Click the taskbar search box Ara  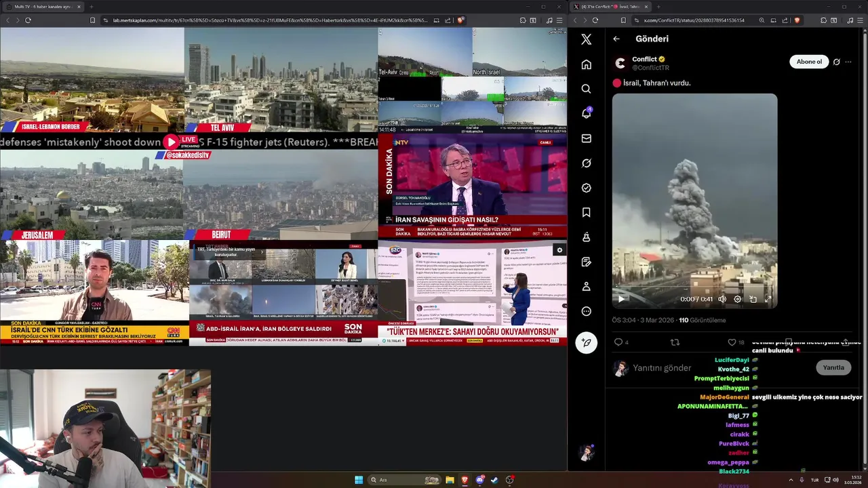[x=405, y=480]
